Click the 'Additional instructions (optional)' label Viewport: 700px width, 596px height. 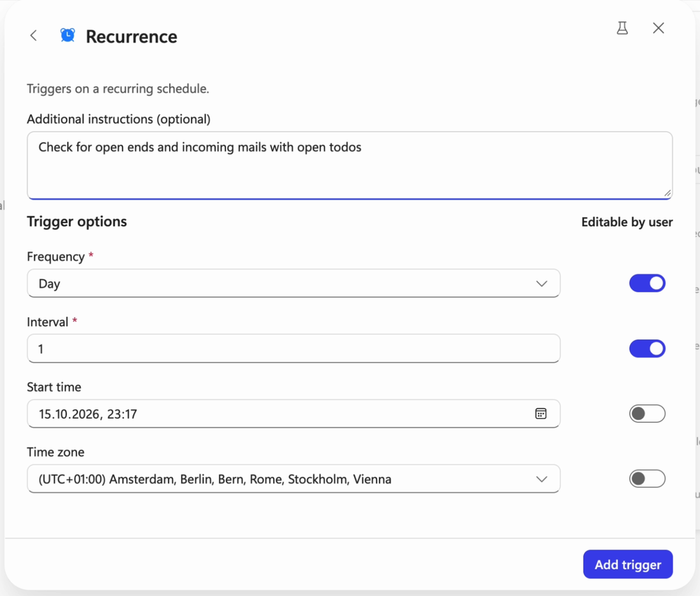click(x=119, y=119)
